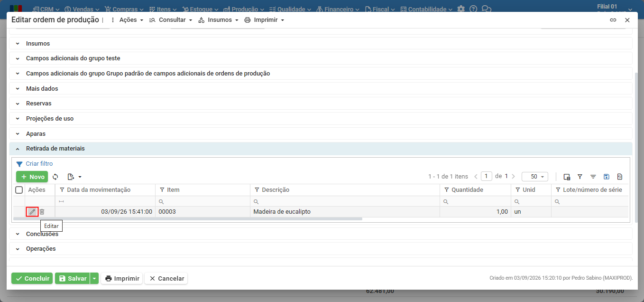Save grid layout with the blue disk icon
Screen dimensions: 644x302
click(607, 177)
